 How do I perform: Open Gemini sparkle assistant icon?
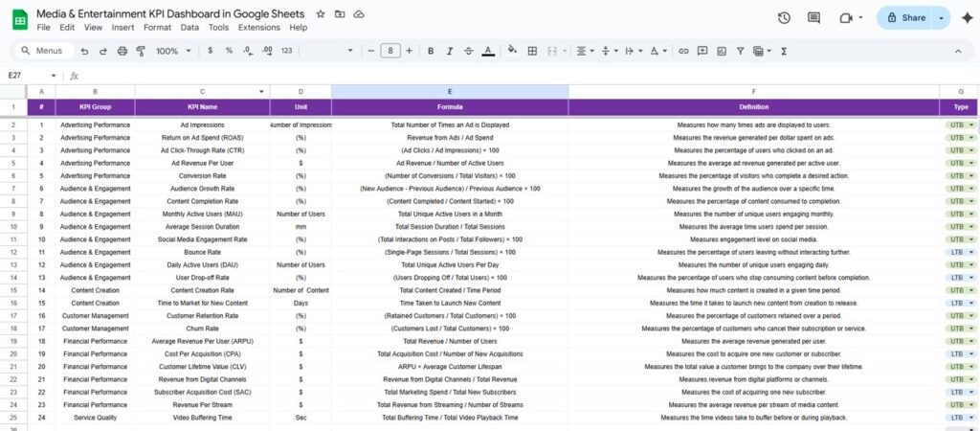tap(968, 18)
